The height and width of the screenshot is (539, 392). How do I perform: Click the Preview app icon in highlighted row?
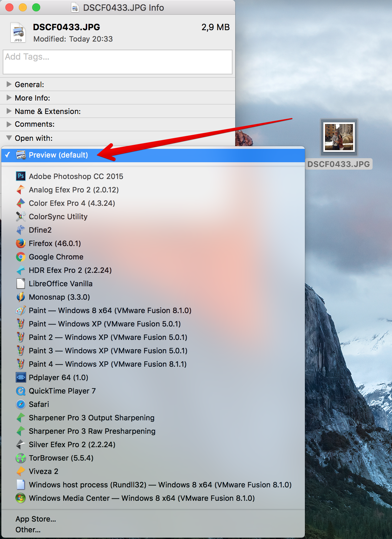pyautogui.click(x=21, y=155)
